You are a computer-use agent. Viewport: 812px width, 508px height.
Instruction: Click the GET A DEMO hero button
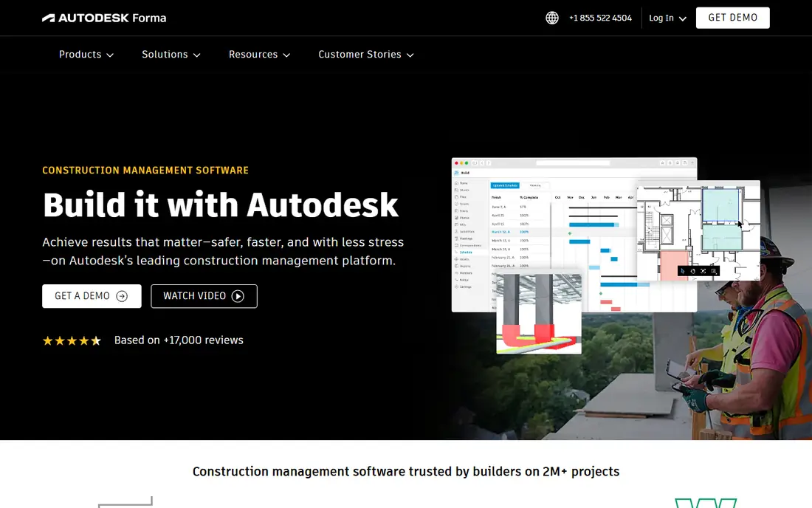point(92,296)
